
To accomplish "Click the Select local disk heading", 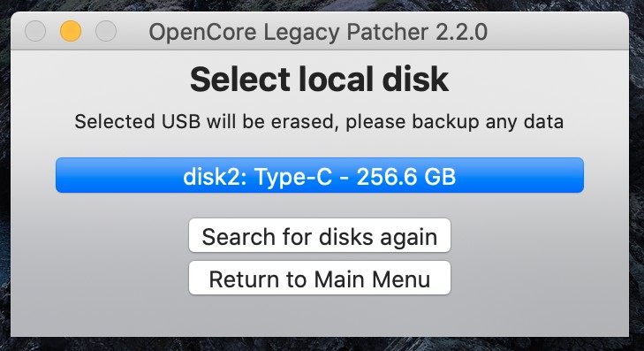I will pyautogui.click(x=319, y=80).
